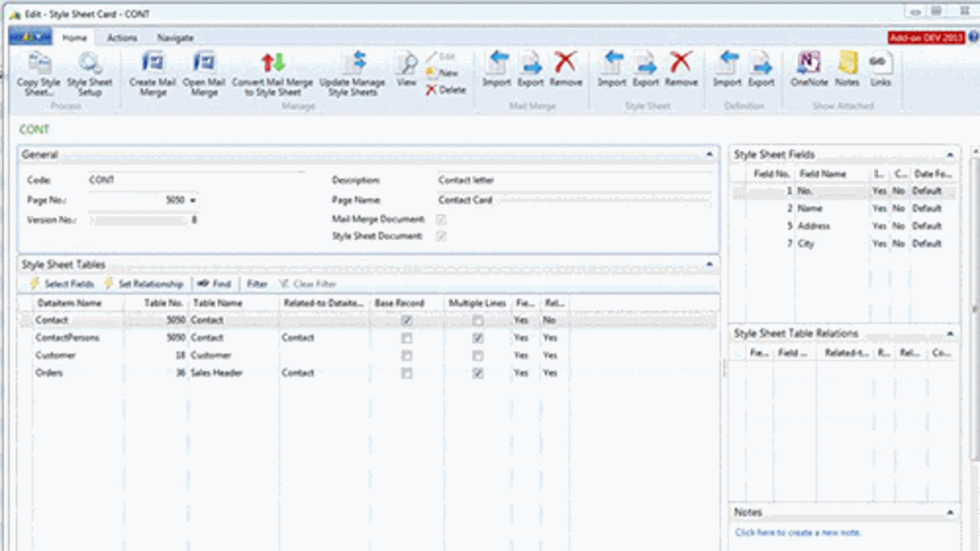This screenshot has height=551, width=980.
Task: Click Export in the Mail Merge group
Action: (x=531, y=69)
